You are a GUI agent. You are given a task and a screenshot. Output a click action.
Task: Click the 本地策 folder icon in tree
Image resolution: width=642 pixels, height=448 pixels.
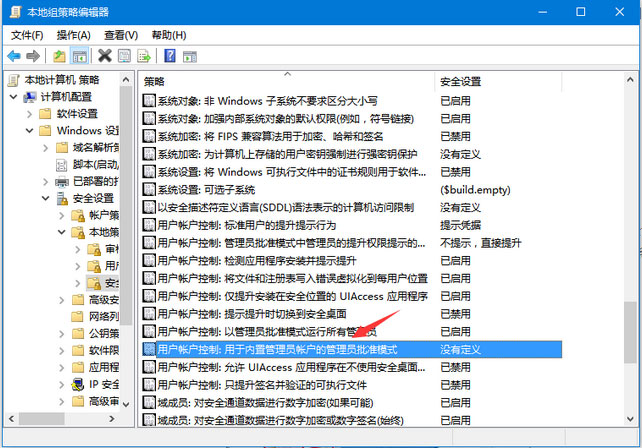coord(78,233)
